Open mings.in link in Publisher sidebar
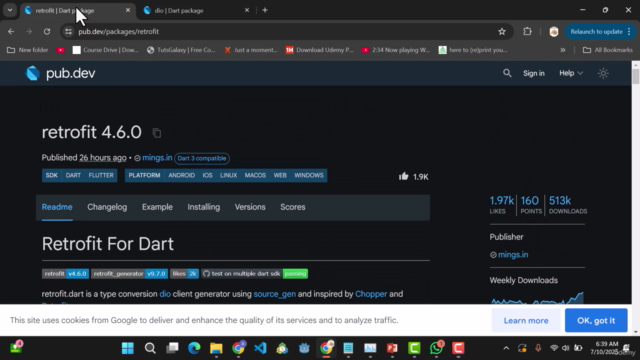This screenshot has width=640, height=360. 513,255
